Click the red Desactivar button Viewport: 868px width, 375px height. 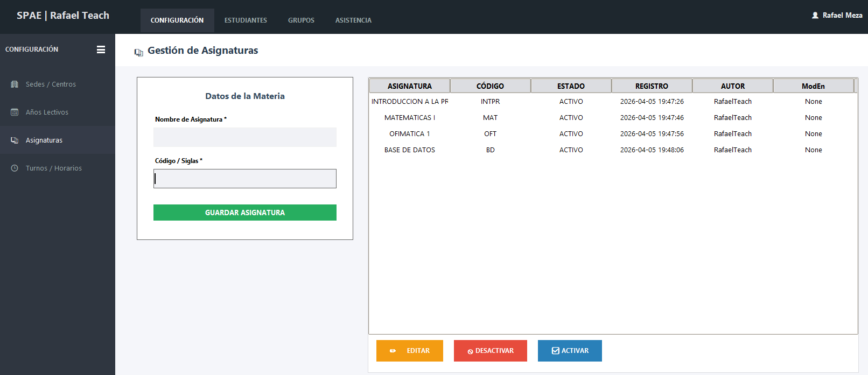491,351
